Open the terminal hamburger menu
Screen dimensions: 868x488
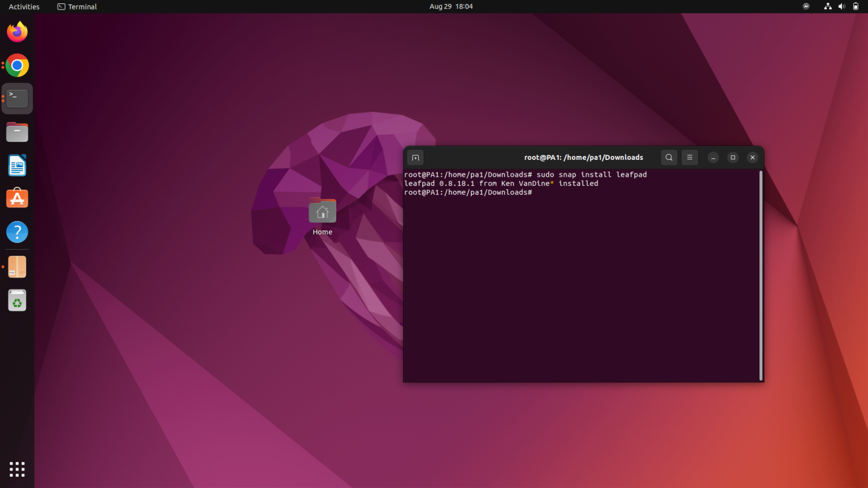pos(689,158)
